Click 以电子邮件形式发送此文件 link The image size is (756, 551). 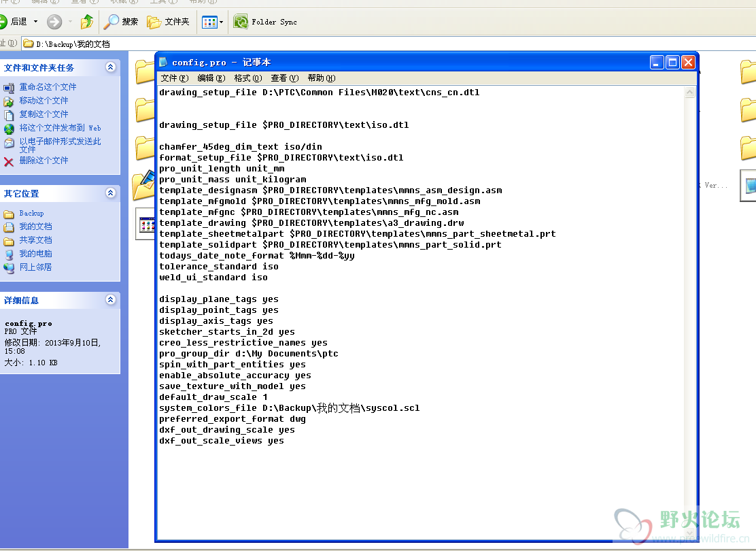(x=61, y=145)
